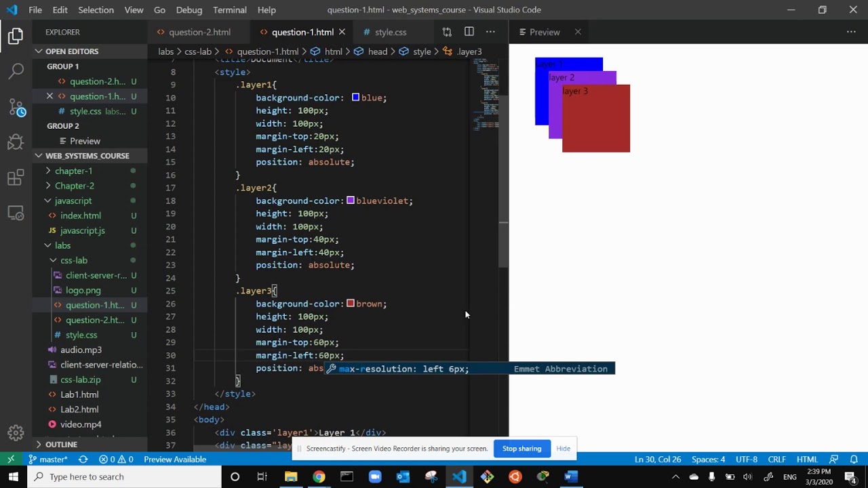Click the blueviolet color swatch on line 18
Viewport: 868px width, 488px height.
[x=351, y=201]
